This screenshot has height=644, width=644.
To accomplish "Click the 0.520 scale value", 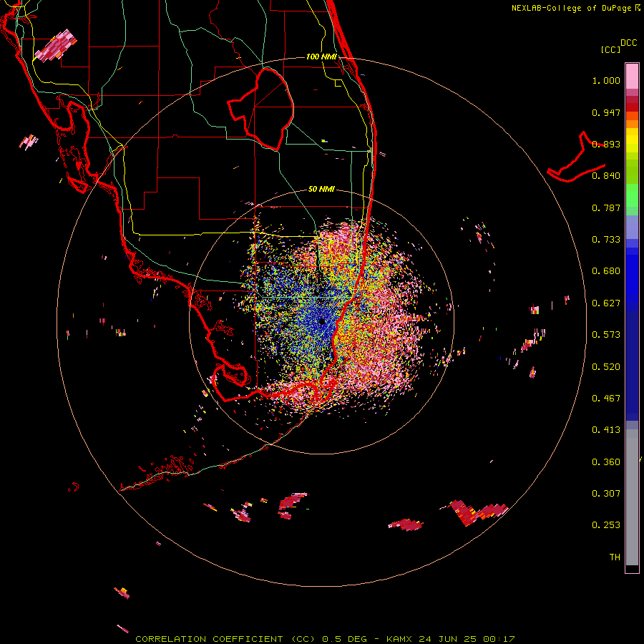I will [606, 367].
